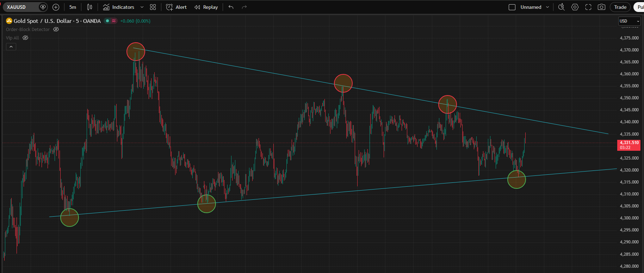Click the +0.060 (0.00%) price change

pos(135,21)
